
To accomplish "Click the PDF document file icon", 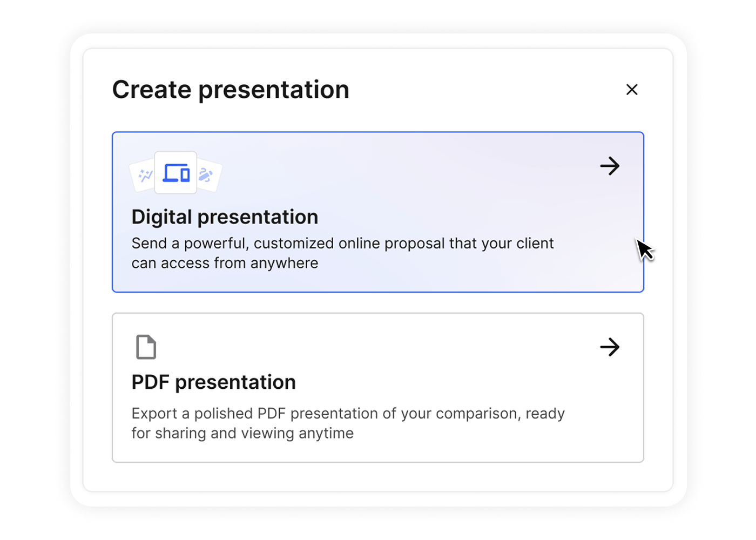I will point(146,347).
